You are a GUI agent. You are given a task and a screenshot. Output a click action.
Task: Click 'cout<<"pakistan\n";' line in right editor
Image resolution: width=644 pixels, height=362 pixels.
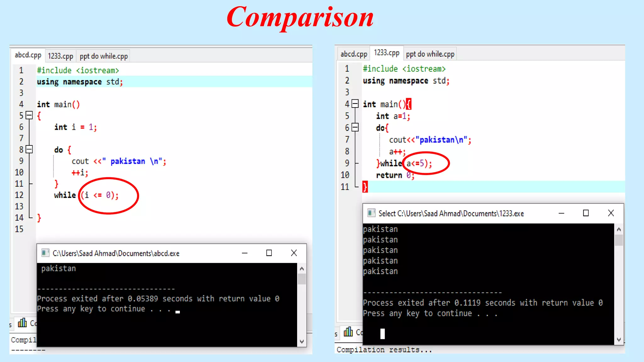430,140
